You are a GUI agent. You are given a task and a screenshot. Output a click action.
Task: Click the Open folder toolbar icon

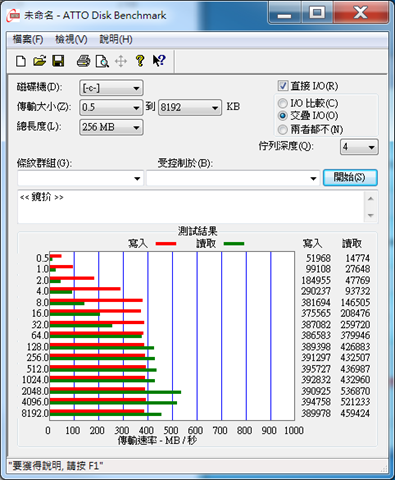pos(39,61)
